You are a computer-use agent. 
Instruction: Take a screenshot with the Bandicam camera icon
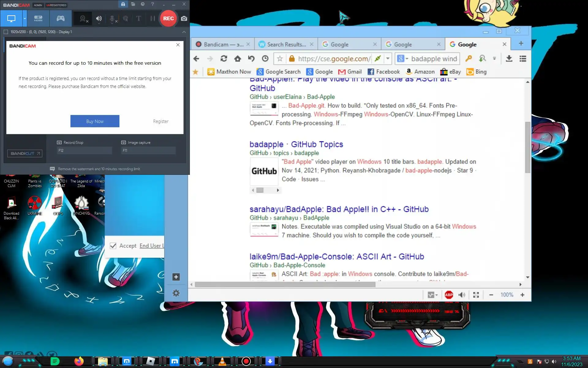click(x=184, y=18)
